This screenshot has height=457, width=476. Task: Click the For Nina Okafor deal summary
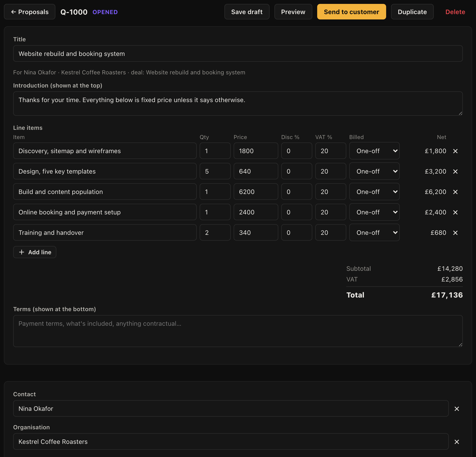(129, 72)
